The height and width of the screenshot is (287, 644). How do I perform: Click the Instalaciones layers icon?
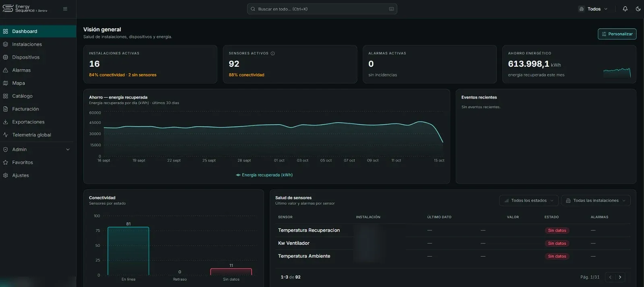click(x=6, y=44)
